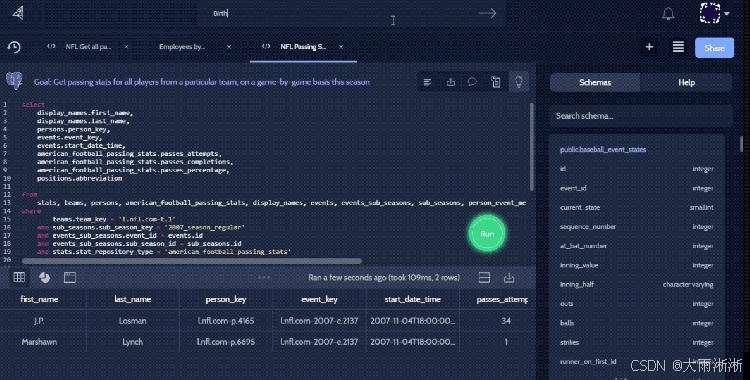This screenshot has width=750, height=380.
Task: Open the Help tab
Action: (x=686, y=82)
